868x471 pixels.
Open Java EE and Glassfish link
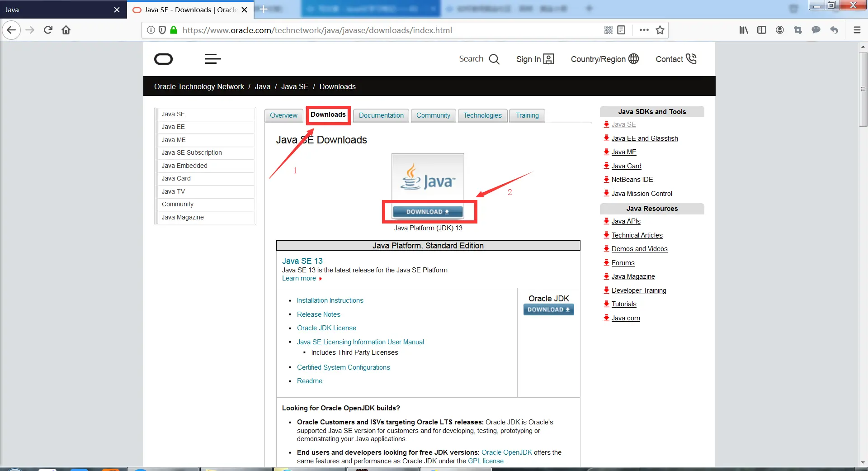coord(645,138)
